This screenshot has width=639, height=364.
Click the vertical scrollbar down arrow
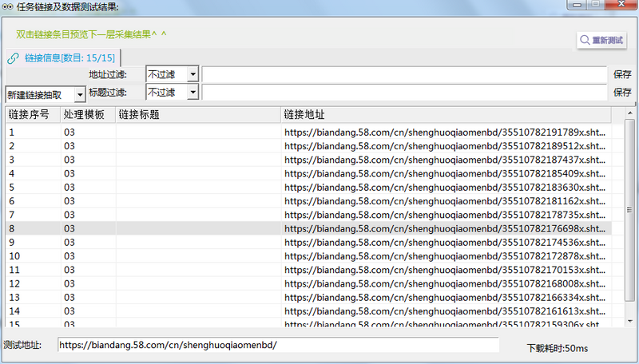pyautogui.click(x=630, y=321)
